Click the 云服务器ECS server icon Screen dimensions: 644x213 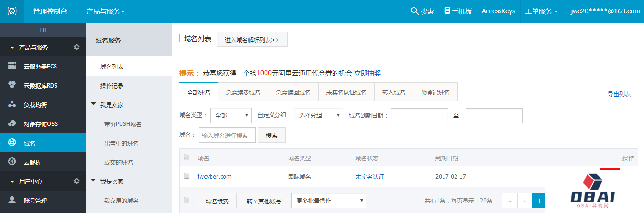12,66
